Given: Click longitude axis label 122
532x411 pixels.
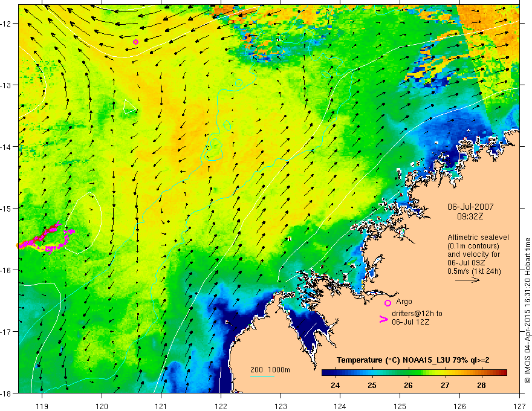Looking at the screenshot, I should point(221,406).
